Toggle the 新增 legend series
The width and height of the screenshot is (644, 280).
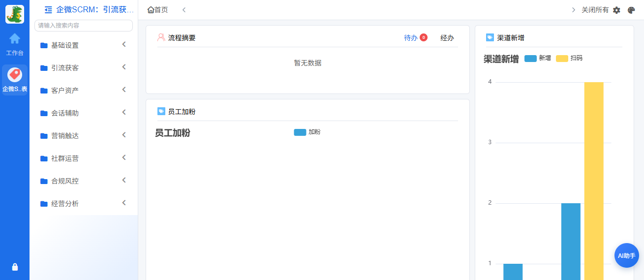click(x=538, y=58)
